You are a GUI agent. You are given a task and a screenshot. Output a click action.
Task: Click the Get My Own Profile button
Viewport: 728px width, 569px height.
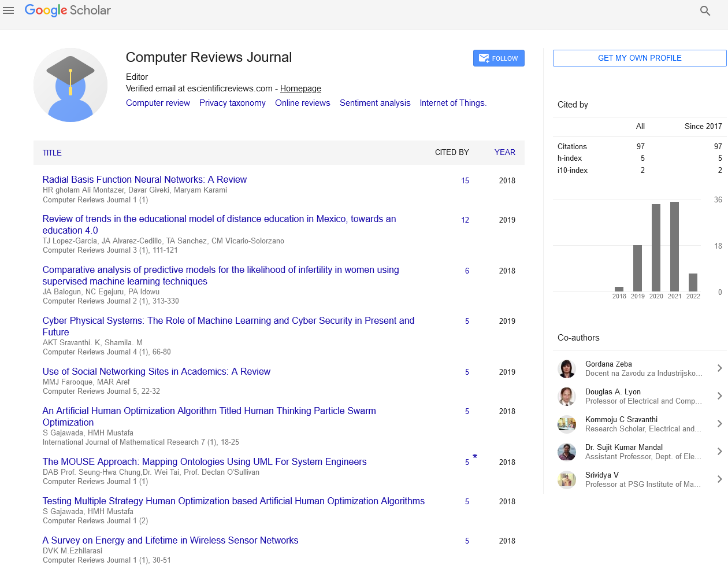[640, 58]
